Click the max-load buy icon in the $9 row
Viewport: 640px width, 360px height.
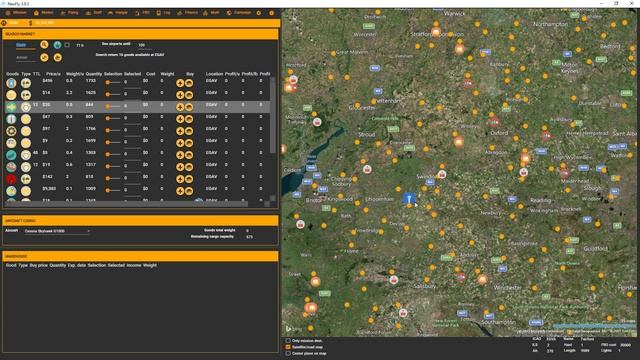tap(189, 143)
